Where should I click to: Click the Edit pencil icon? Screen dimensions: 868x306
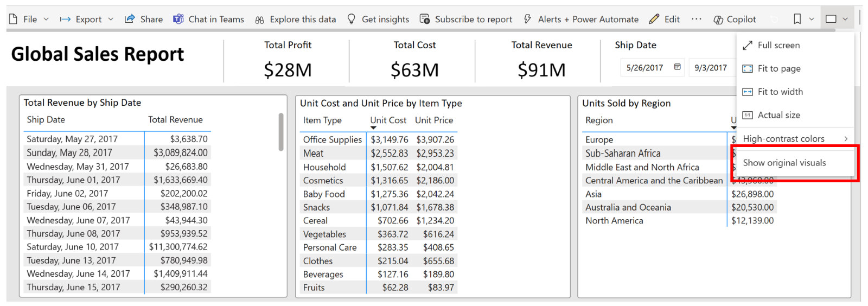[654, 19]
